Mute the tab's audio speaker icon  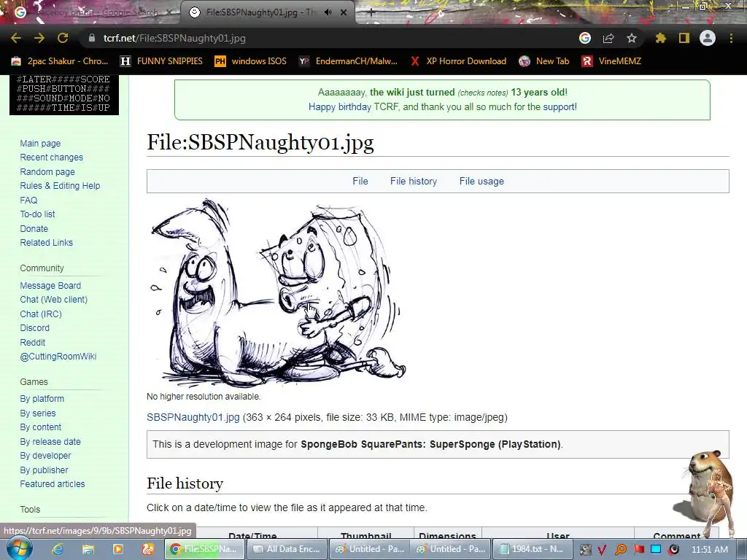coord(328,12)
